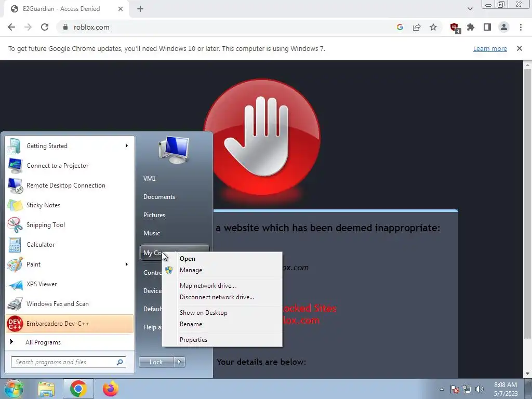Launch Embarcadero Dev-C++

click(x=70, y=324)
